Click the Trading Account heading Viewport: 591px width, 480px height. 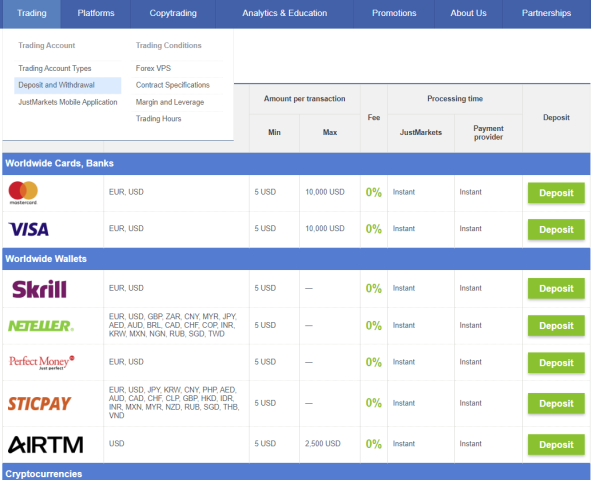(46, 46)
